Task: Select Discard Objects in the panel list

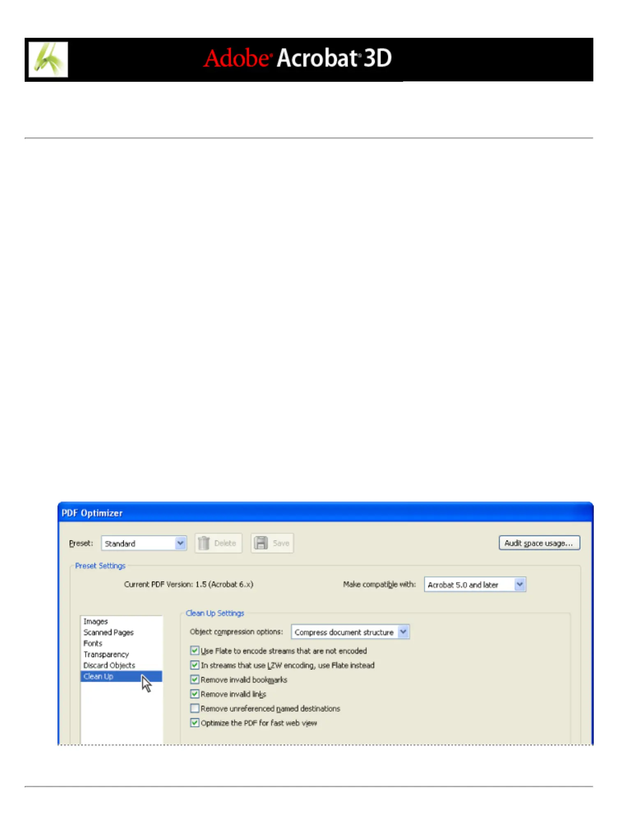Action: 121,665
